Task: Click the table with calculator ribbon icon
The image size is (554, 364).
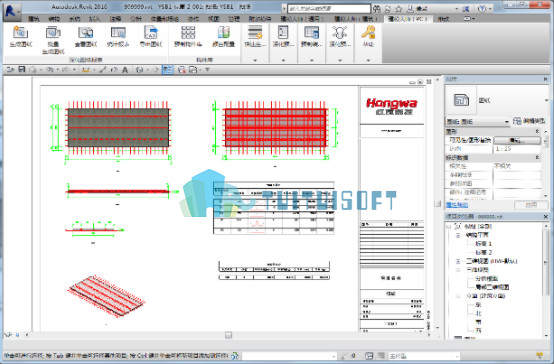Action: point(312,33)
